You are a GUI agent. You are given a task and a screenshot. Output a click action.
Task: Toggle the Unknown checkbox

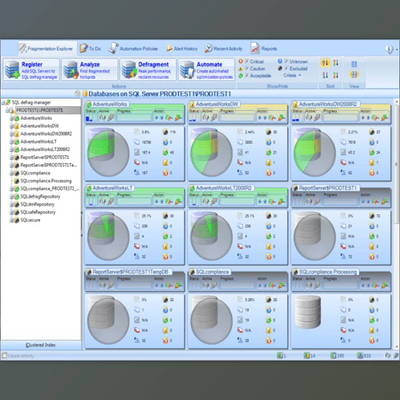pos(286,61)
